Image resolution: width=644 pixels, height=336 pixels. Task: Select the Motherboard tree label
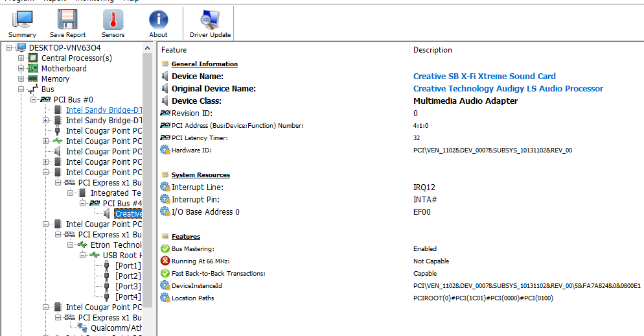tap(63, 68)
